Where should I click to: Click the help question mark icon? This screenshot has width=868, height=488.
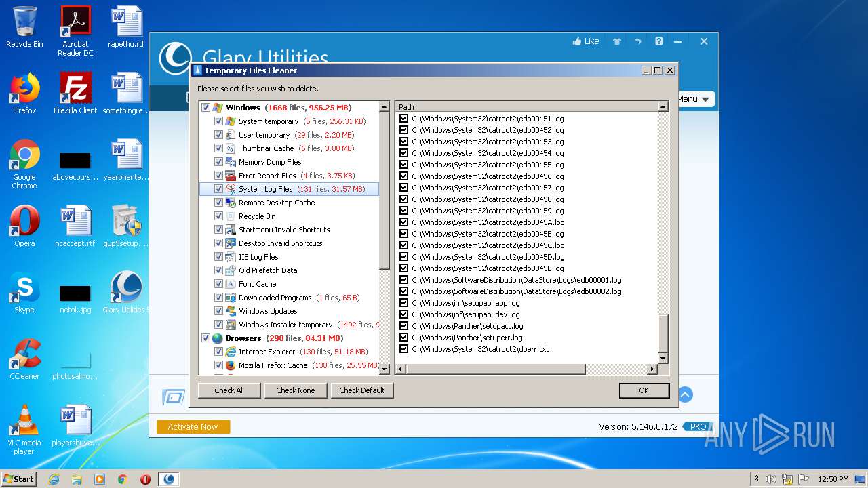point(659,41)
